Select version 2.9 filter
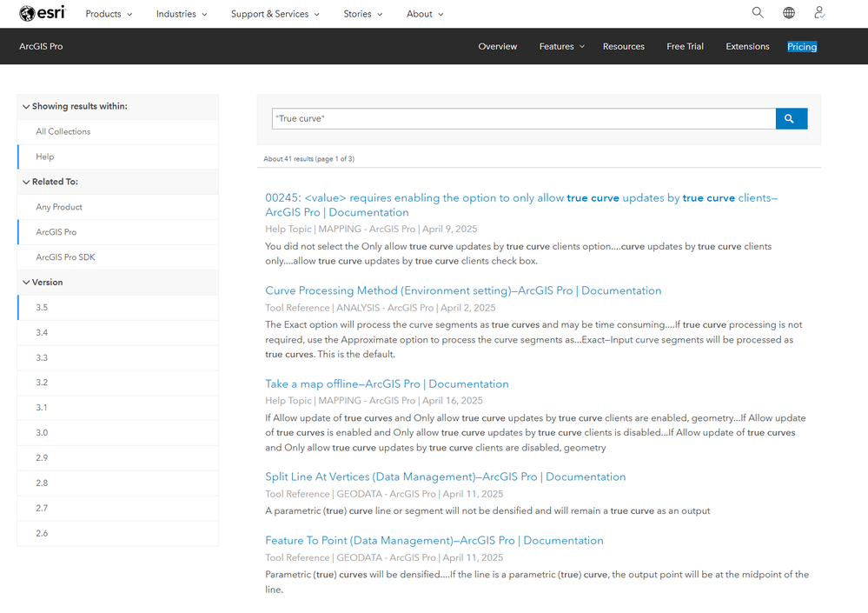 (x=118, y=458)
